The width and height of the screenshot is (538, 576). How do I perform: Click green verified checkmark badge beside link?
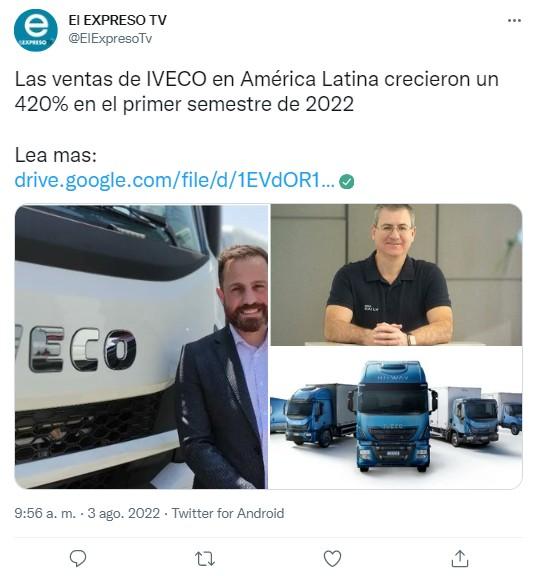[x=346, y=181]
